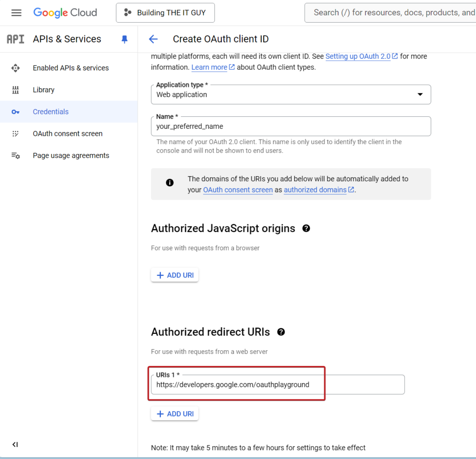
Task: Click the Create OAuth client ID heading
Action: (x=221, y=39)
